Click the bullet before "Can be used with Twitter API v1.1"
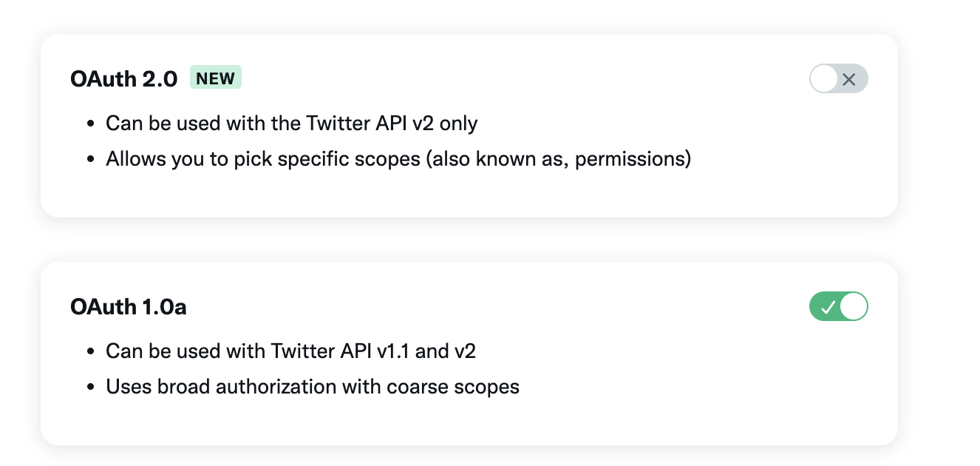980x466 pixels. pyautogui.click(x=91, y=351)
